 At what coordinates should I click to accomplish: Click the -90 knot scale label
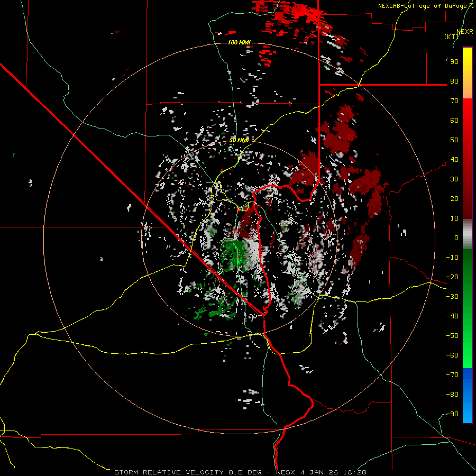tap(452, 414)
